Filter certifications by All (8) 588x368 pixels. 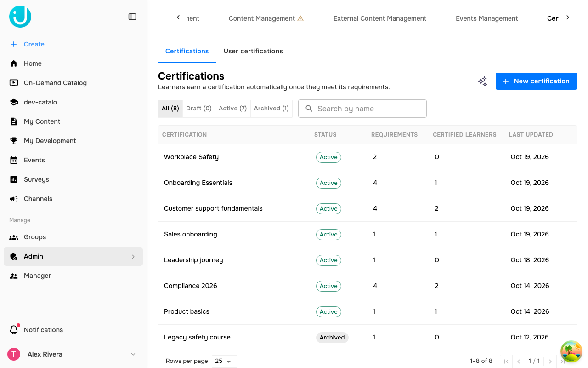point(170,109)
